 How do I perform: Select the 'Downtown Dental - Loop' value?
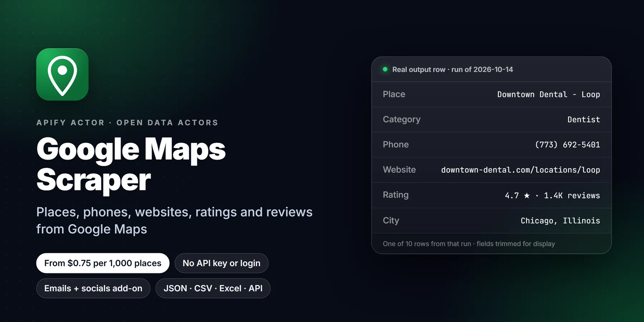click(x=548, y=94)
